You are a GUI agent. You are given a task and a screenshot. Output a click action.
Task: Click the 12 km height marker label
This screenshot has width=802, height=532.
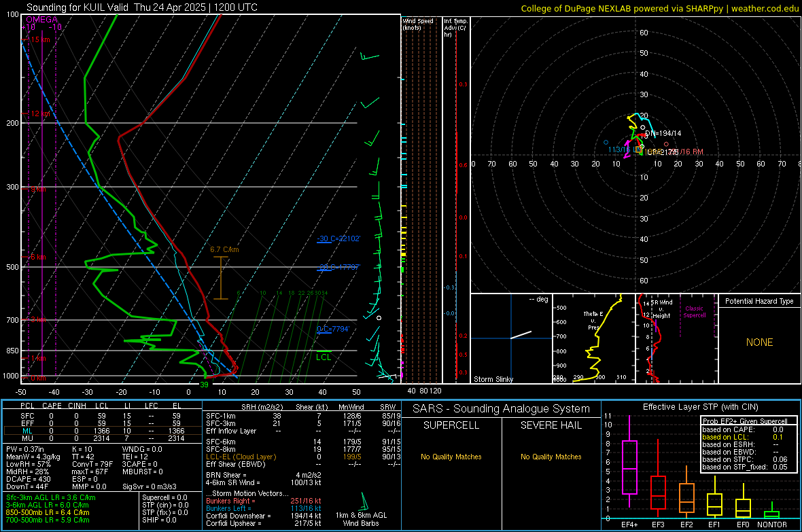click(40, 113)
